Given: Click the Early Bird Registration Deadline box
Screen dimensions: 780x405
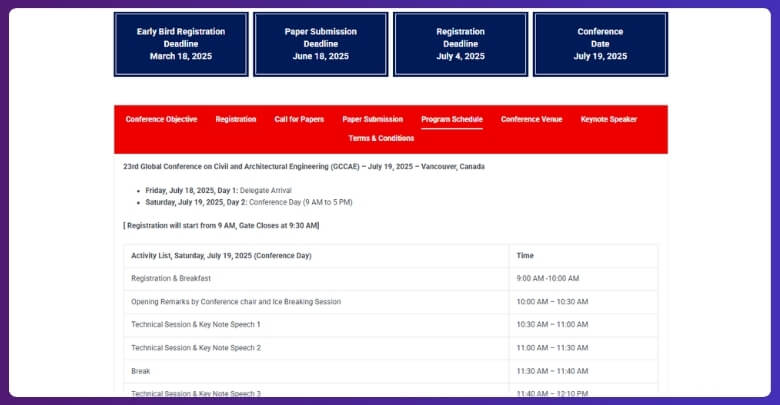Looking at the screenshot, I should tap(181, 44).
